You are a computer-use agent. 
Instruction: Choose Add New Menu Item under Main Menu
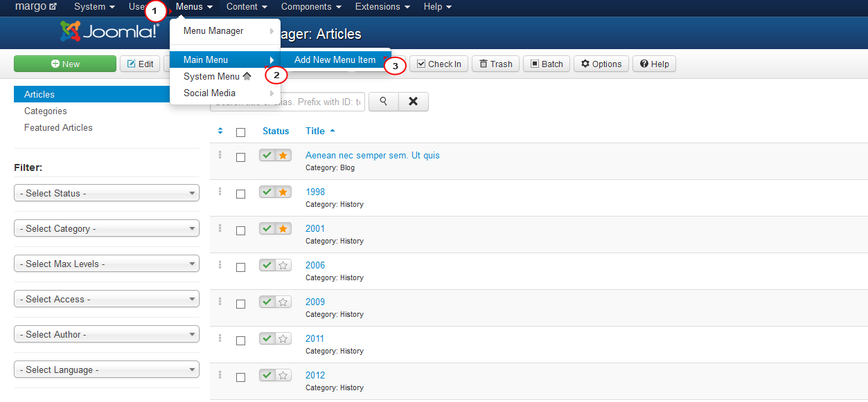[335, 60]
